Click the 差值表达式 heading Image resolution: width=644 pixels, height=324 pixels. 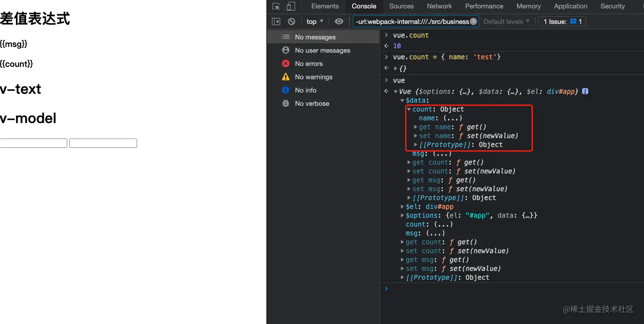[35, 19]
